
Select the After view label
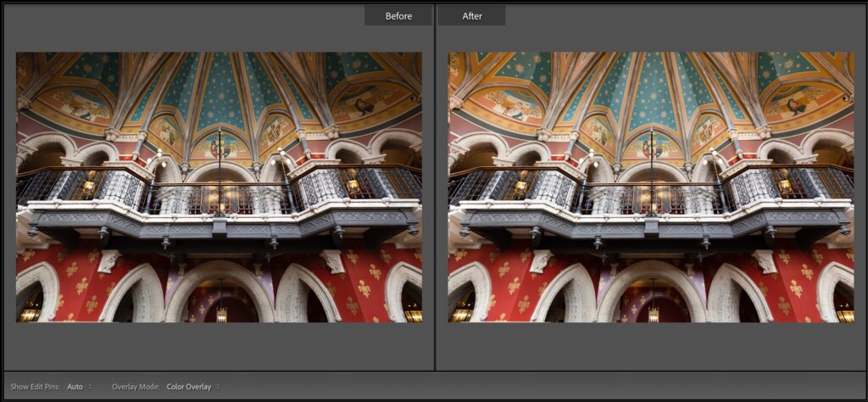471,16
